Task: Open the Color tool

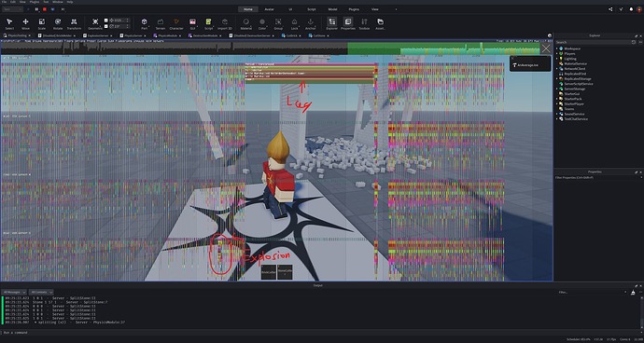Action: (x=262, y=24)
